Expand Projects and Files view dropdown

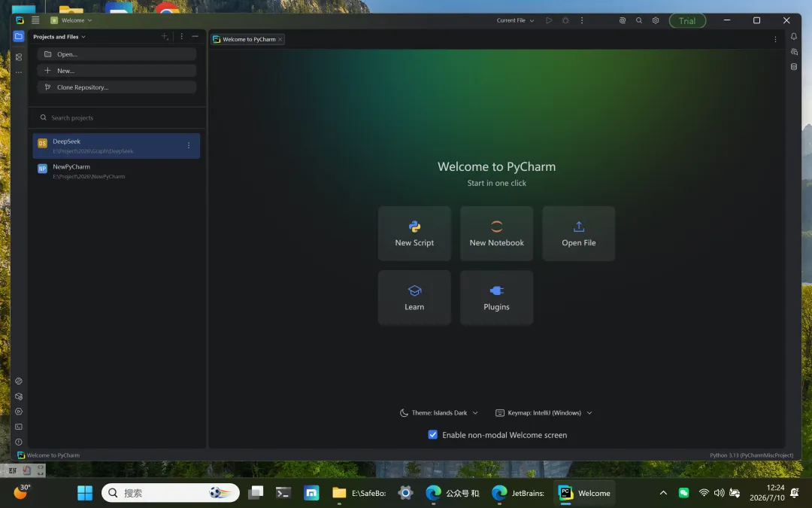[x=59, y=37]
